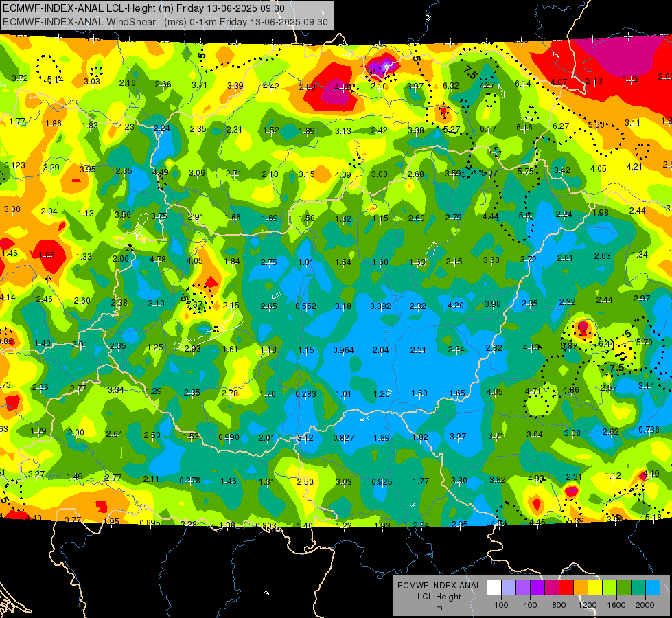Click the wind shear value 0.283
The image size is (672, 618).
[305, 393]
